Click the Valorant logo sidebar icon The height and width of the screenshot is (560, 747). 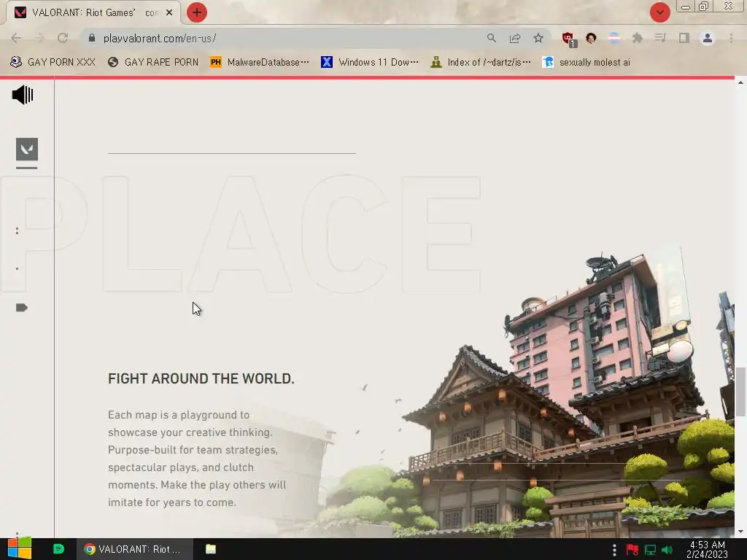(x=27, y=149)
